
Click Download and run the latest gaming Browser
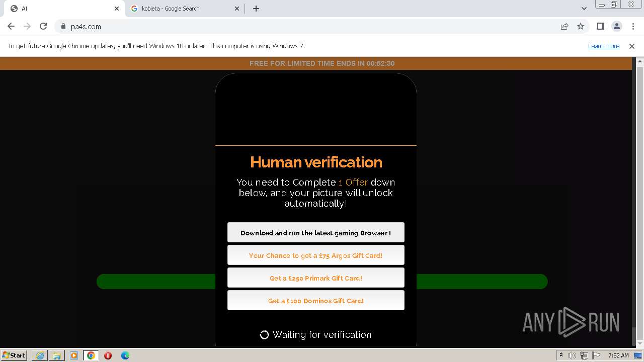click(x=315, y=233)
